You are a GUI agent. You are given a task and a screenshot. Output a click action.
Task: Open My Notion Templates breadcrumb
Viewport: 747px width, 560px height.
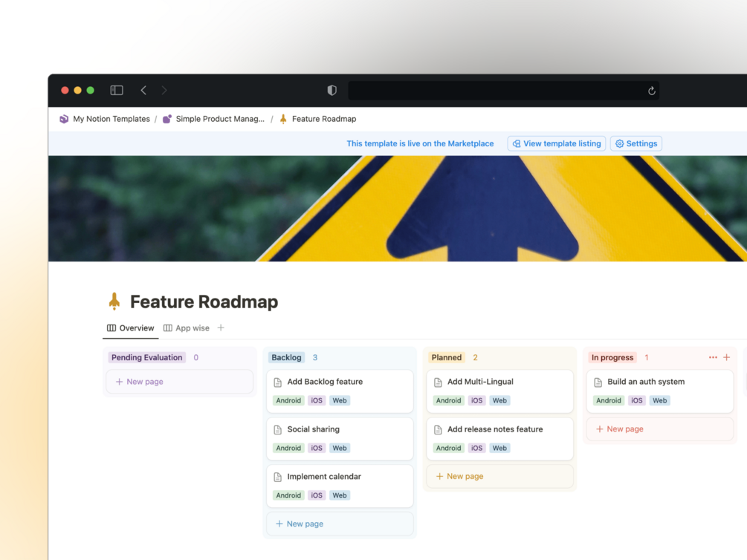click(111, 119)
